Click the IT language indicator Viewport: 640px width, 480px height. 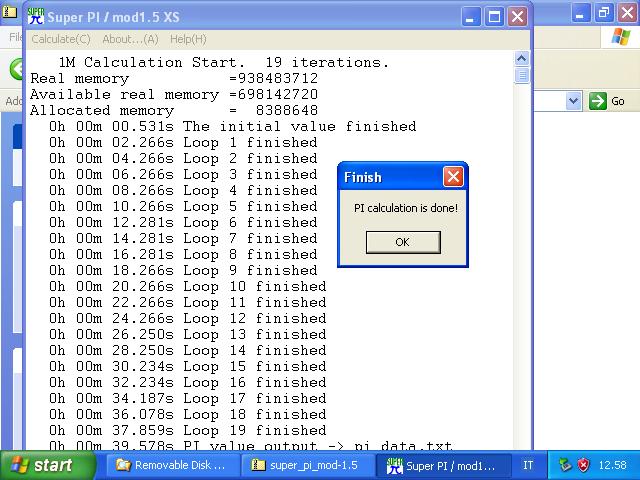(x=528, y=465)
